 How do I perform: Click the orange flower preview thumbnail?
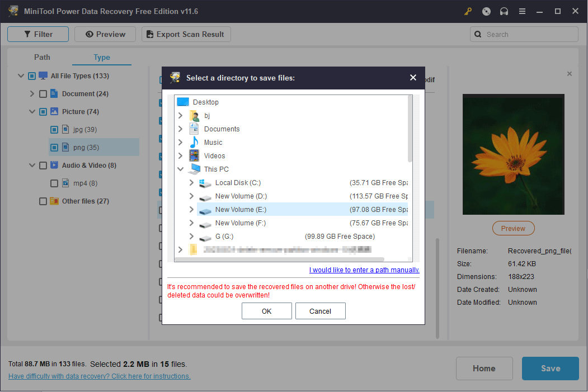pyautogui.click(x=513, y=154)
